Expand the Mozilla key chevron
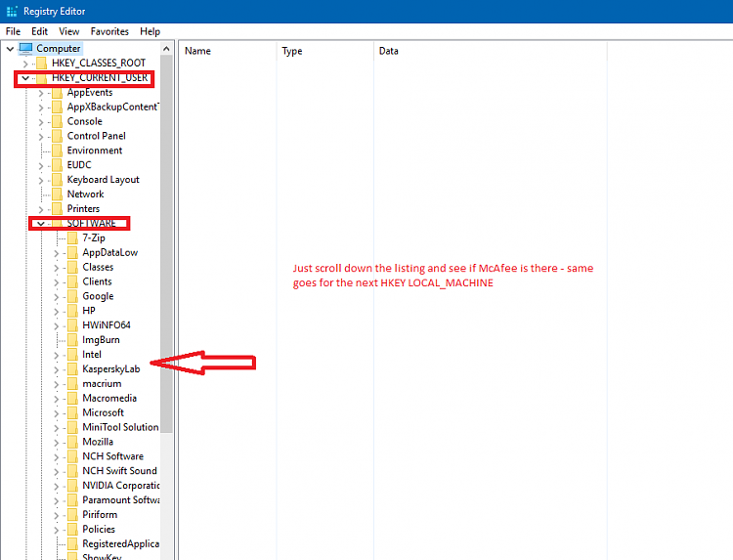Image resolution: width=733 pixels, height=560 pixels. [56, 442]
